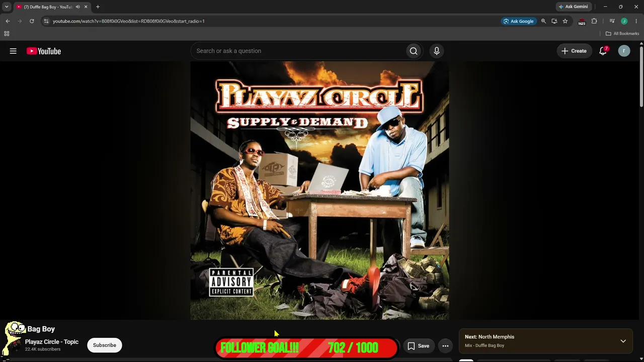Image resolution: width=644 pixels, height=362 pixels.
Task: Click the Ask Google lens button
Action: [518, 21]
